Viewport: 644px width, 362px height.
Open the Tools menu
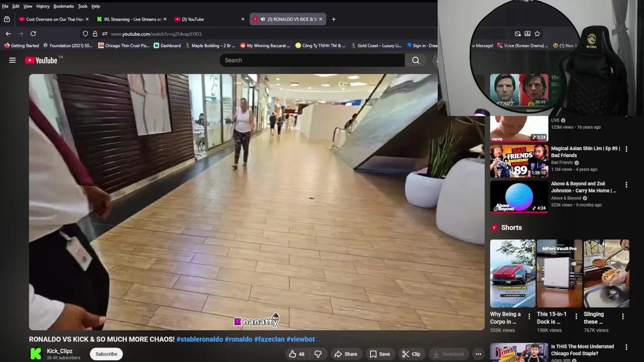[83, 6]
